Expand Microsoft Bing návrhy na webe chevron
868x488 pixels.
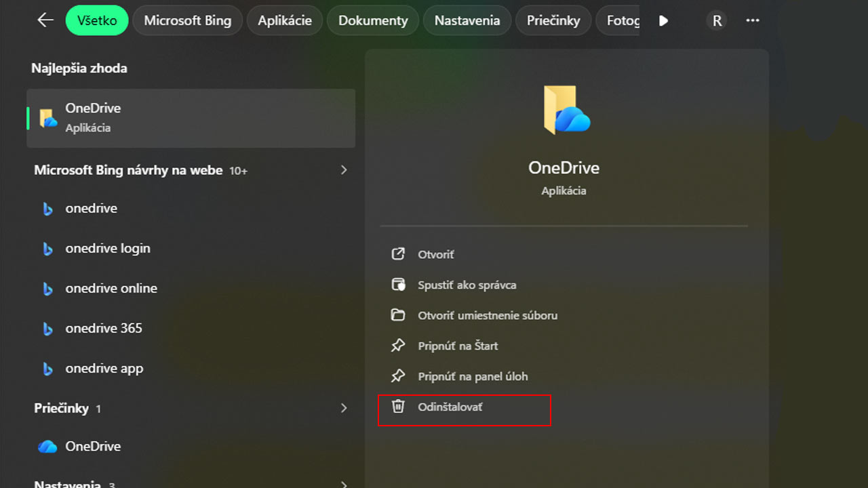pyautogui.click(x=344, y=170)
